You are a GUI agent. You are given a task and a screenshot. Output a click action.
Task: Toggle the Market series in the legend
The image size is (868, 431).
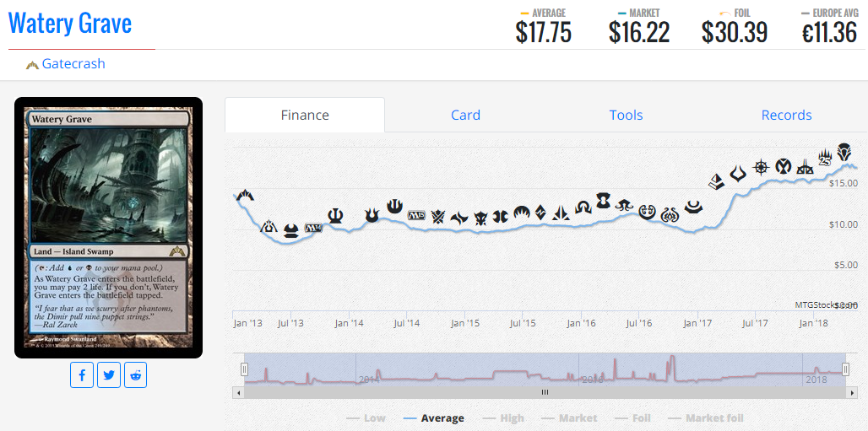[x=570, y=418]
